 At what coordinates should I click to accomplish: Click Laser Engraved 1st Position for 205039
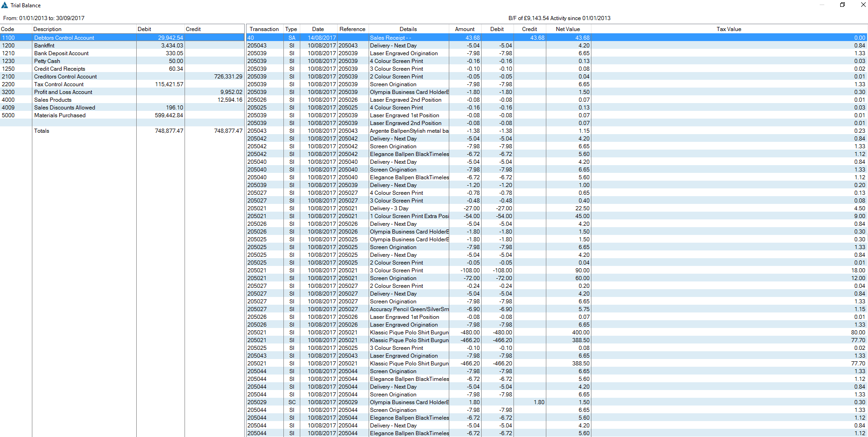(x=405, y=115)
